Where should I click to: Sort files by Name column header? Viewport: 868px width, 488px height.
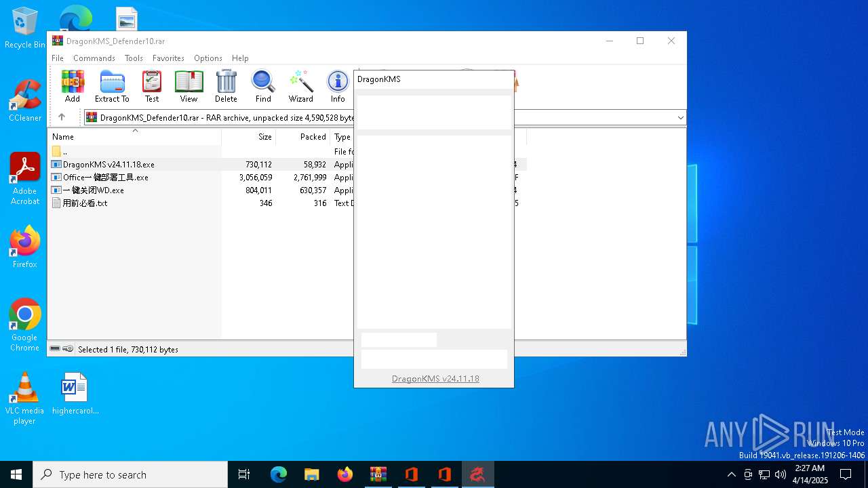coord(134,137)
